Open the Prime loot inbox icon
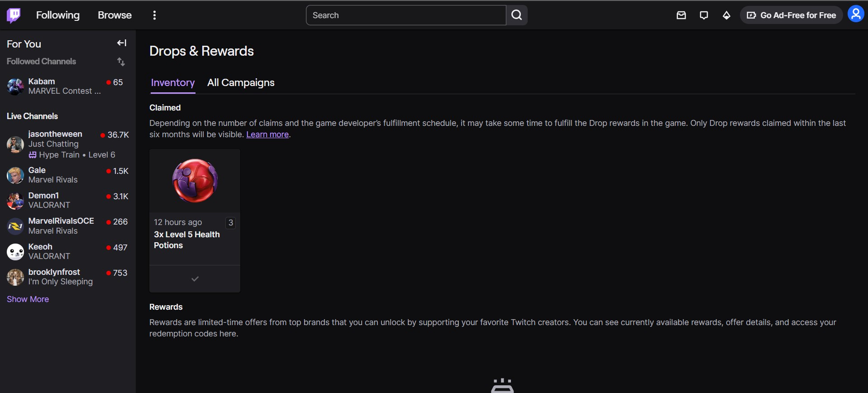This screenshot has height=393, width=868. pos(681,15)
